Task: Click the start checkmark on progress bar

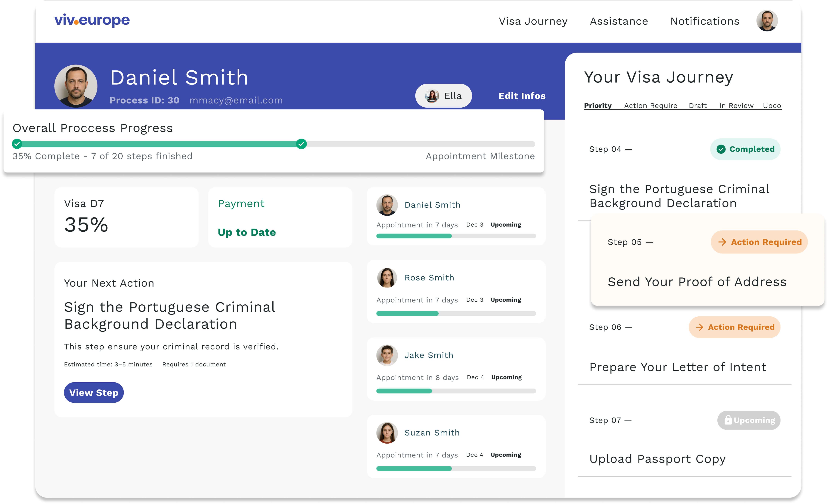Action: (17, 144)
